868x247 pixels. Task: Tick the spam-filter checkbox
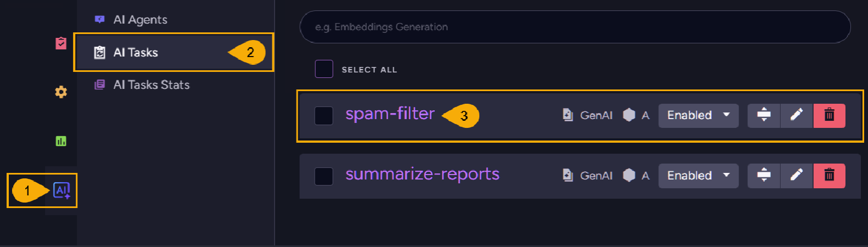(x=324, y=116)
